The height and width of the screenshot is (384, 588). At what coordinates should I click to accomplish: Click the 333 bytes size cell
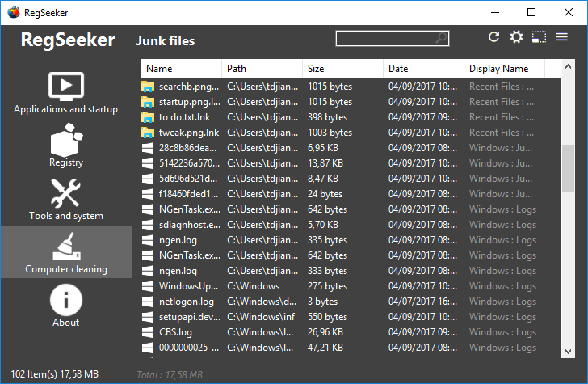click(x=327, y=271)
